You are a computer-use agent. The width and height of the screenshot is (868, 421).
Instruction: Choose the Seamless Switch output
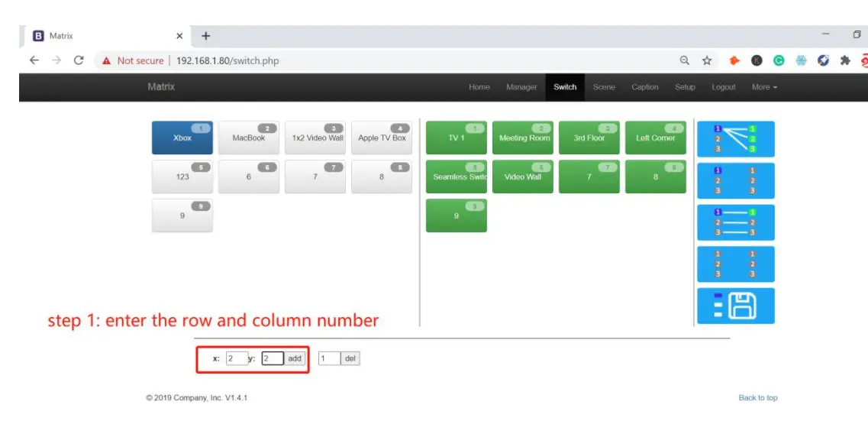click(x=457, y=176)
